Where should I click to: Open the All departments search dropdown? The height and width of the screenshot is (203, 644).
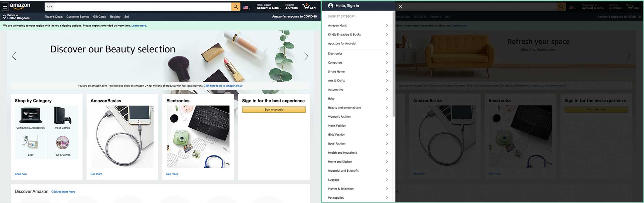49,6
